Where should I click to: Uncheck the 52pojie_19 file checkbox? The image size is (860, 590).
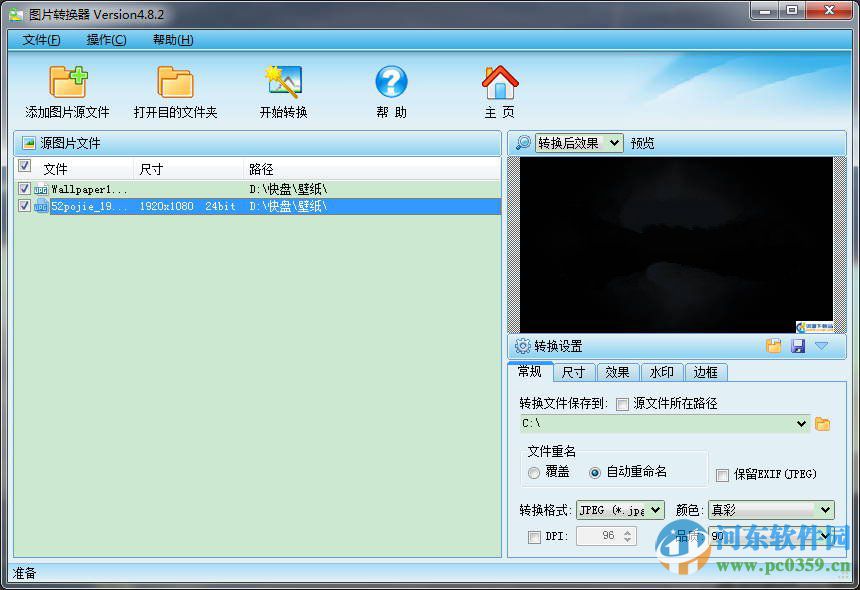(x=24, y=206)
